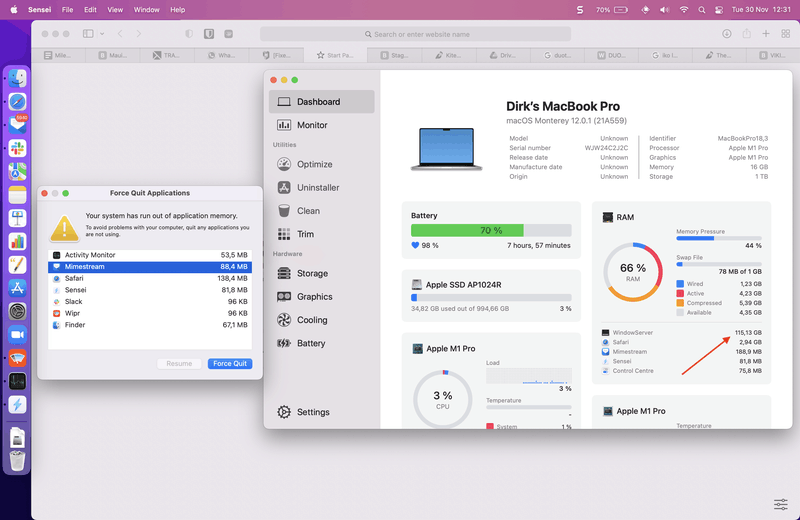Open Safari from the Dock

click(x=17, y=102)
